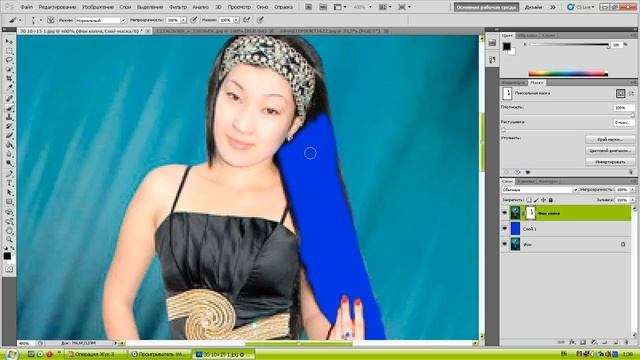Image resolution: width=640 pixels, height=360 pixels.
Task: Select the Move tool in the toolbox
Action: coord(9,42)
